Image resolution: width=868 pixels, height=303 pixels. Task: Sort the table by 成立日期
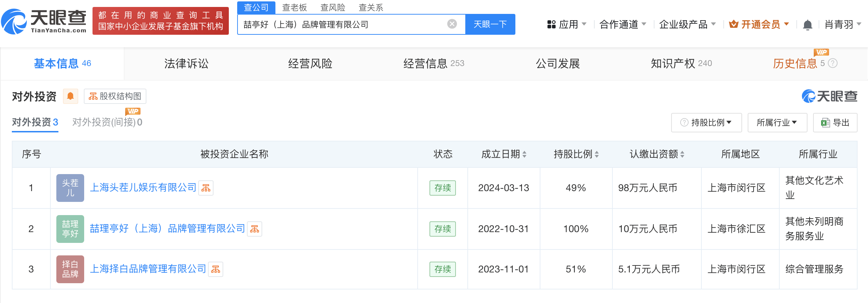point(524,154)
